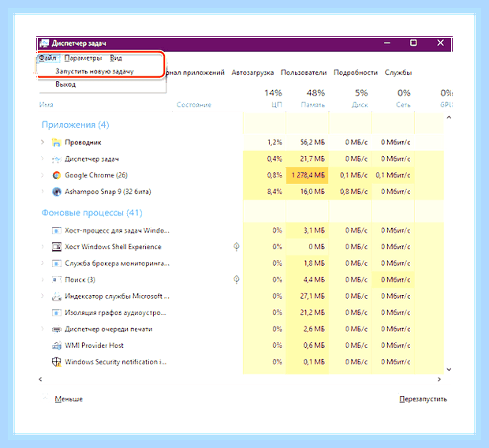Select the Приложения (4) group heading
The image size is (489, 448).
point(76,125)
